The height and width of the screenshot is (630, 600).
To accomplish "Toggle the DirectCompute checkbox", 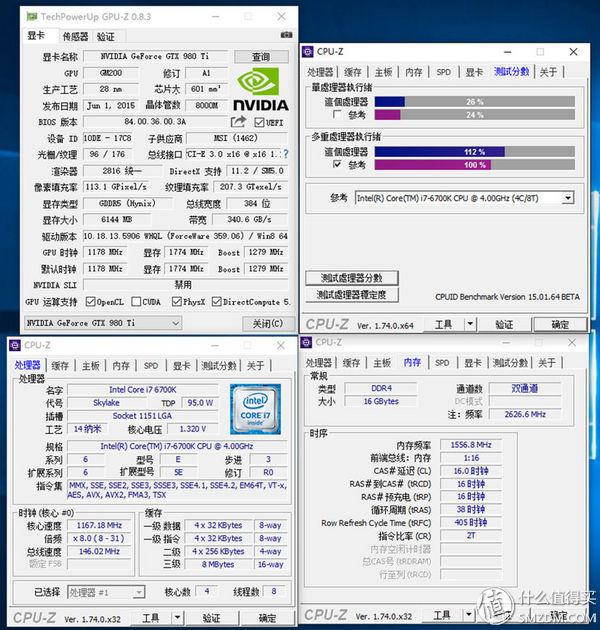I will click(217, 302).
